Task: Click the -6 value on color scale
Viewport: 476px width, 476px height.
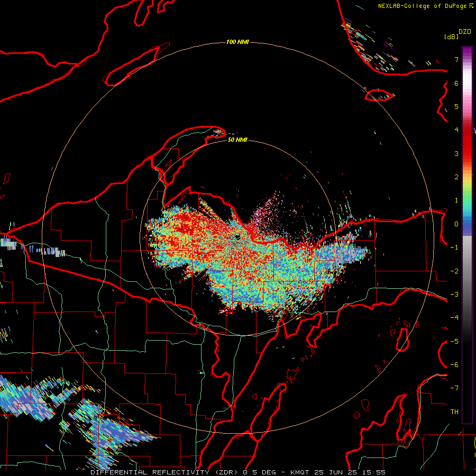Action: point(454,365)
